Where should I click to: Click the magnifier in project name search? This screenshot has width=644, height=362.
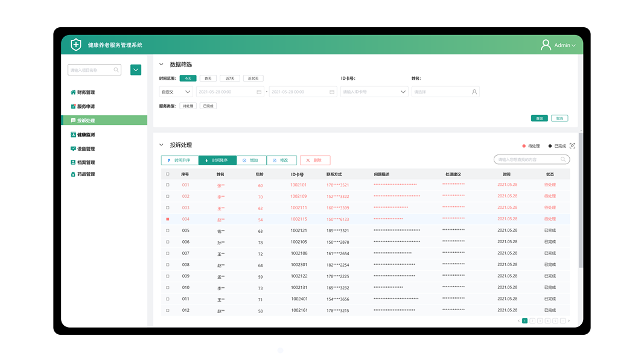(116, 70)
